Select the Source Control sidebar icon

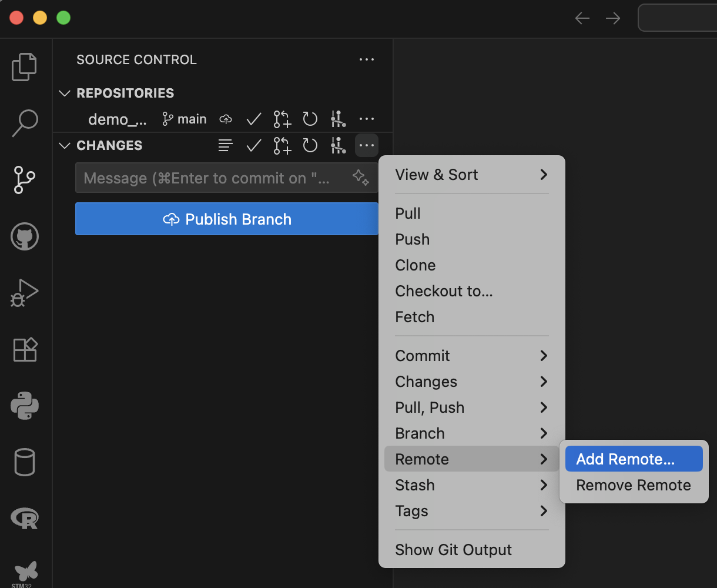tap(24, 180)
